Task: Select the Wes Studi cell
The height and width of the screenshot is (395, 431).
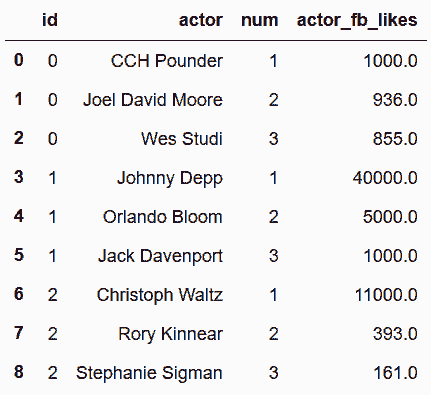Action: [x=182, y=139]
